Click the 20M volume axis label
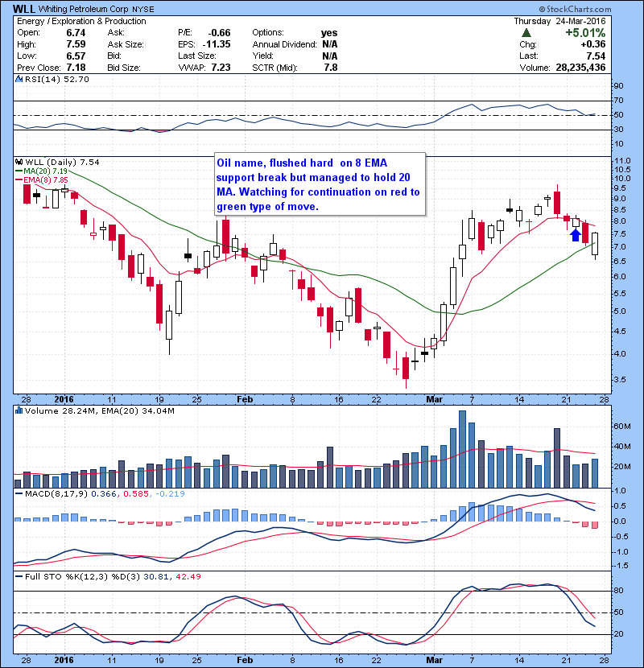 click(x=622, y=467)
